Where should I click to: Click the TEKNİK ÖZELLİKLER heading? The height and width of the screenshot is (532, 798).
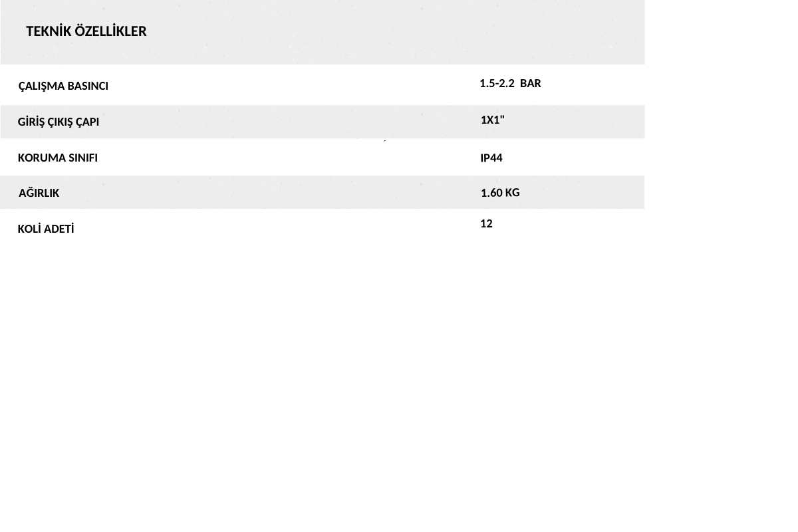click(86, 31)
